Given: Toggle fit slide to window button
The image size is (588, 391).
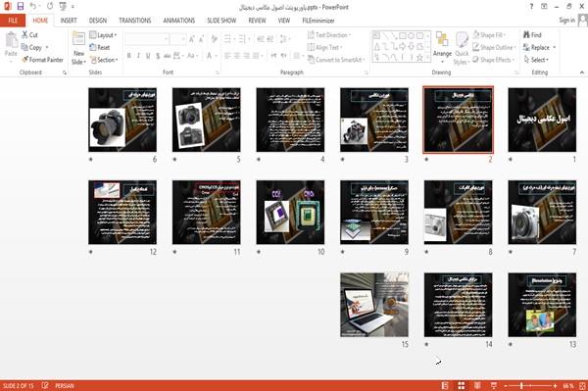Looking at the screenshot, I should click(x=582, y=386).
